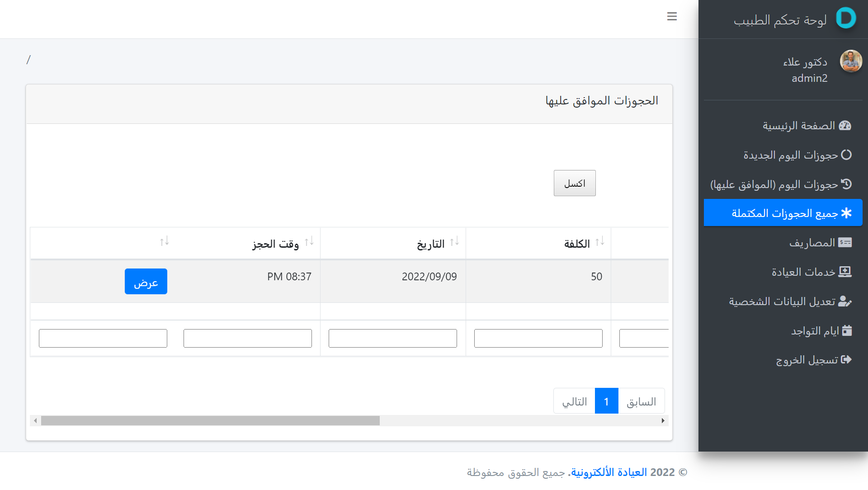
Task: Open تعديل البيانات الشخصية icon
Action: pyautogui.click(x=845, y=302)
